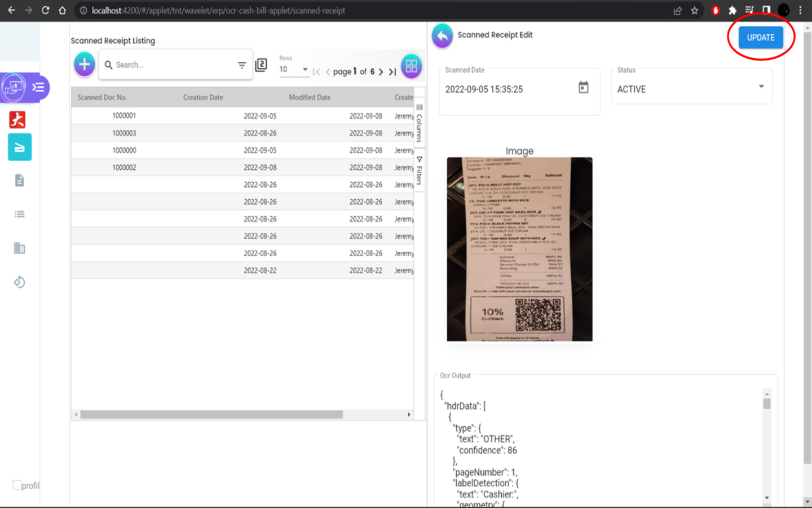
Task: Open the search filter options icon
Action: (x=242, y=65)
